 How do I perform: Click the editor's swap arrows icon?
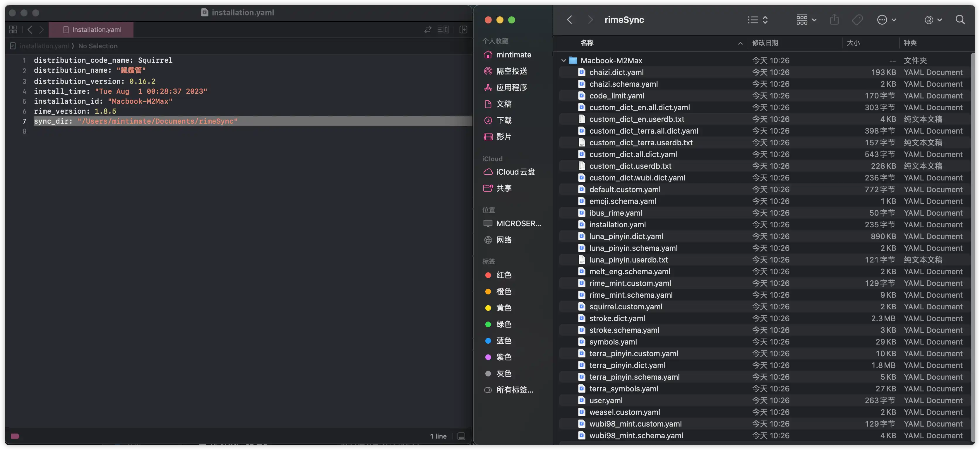428,29
